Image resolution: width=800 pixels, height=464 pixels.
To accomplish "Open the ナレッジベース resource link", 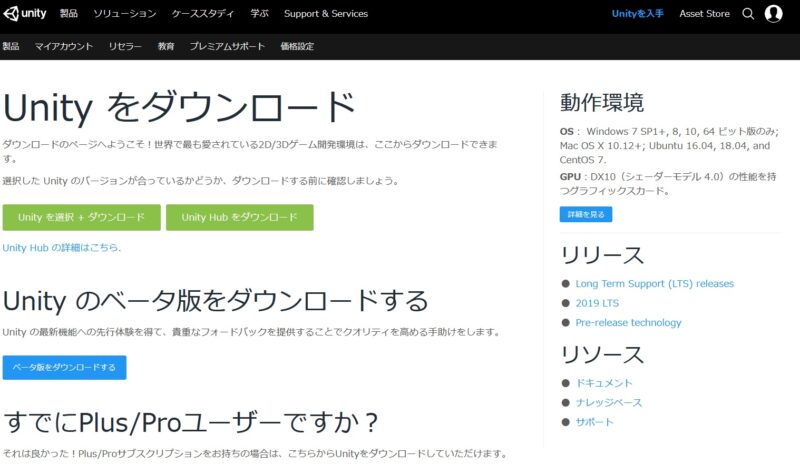I will [x=609, y=403].
